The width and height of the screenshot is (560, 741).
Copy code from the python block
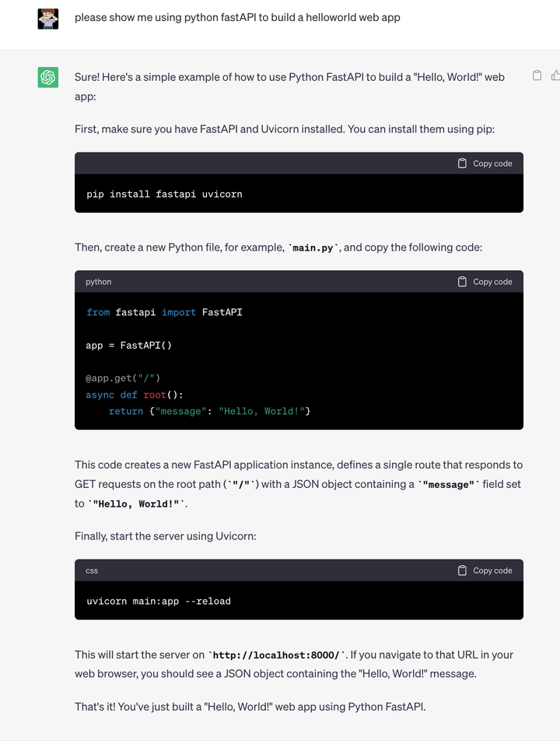(x=485, y=282)
